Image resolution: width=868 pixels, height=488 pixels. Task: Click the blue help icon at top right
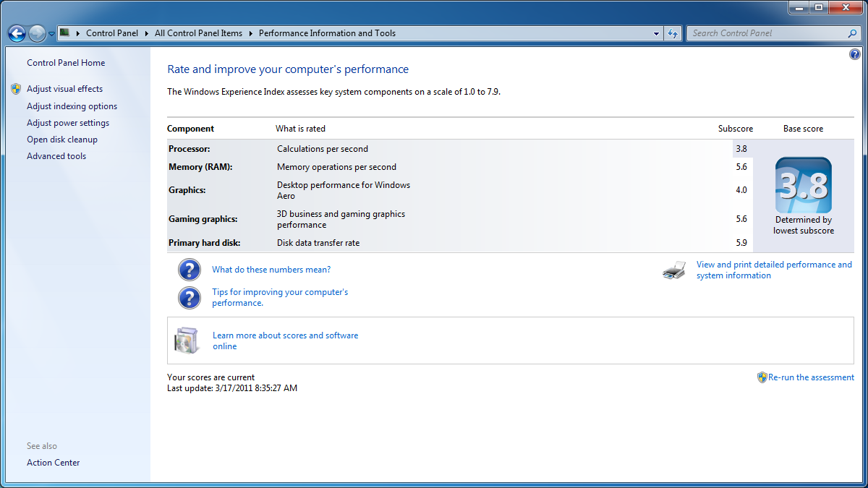click(855, 54)
